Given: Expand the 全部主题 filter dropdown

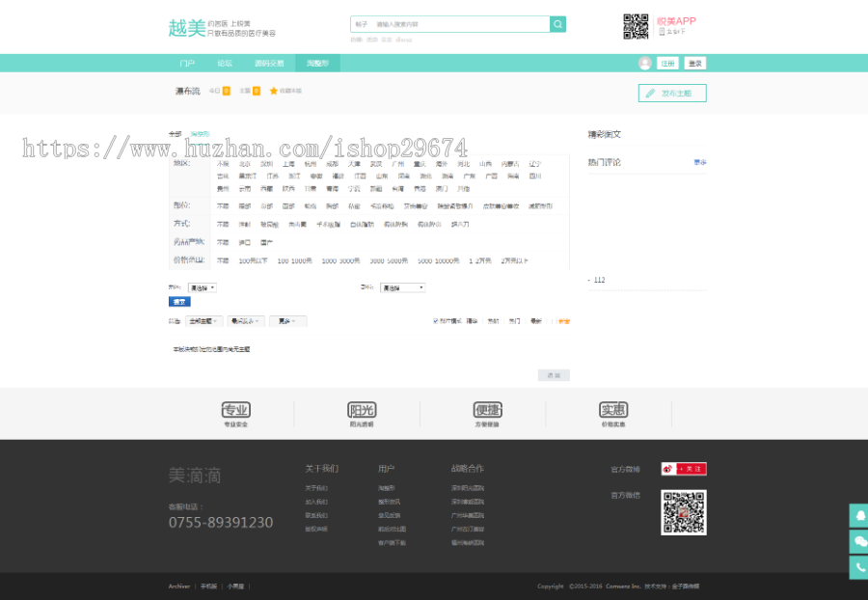Looking at the screenshot, I should tap(204, 320).
